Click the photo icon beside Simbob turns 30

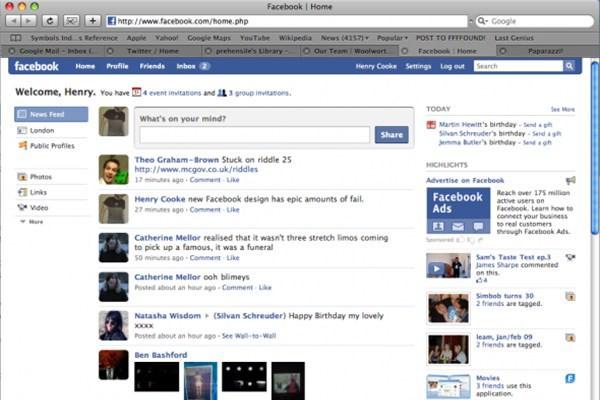click(x=570, y=296)
